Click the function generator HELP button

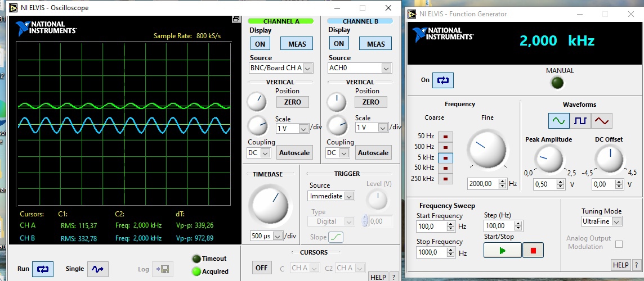click(x=621, y=265)
